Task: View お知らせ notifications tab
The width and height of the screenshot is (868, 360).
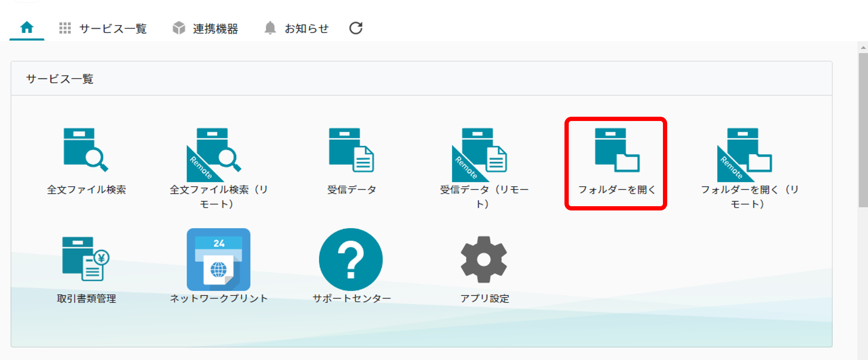Action: pos(307,29)
